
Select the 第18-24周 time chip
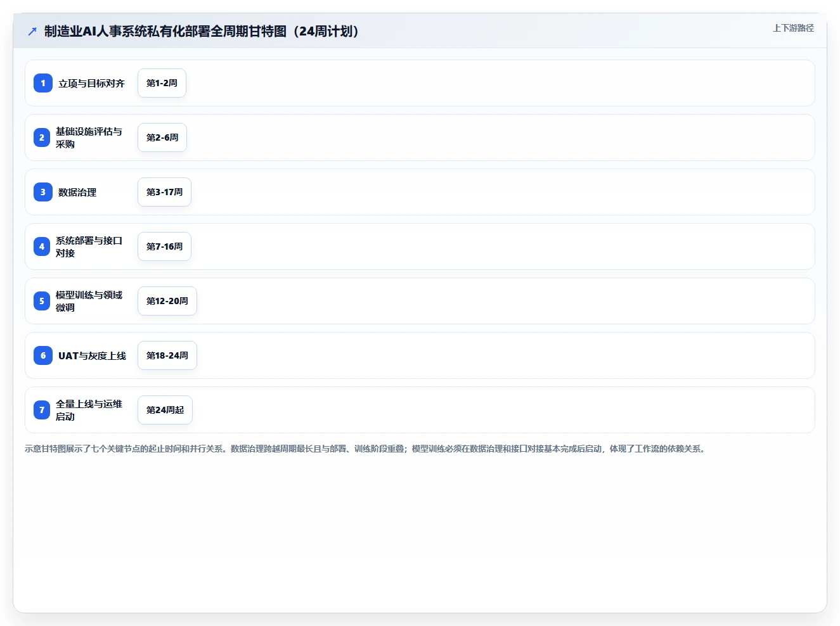pos(167,355)
